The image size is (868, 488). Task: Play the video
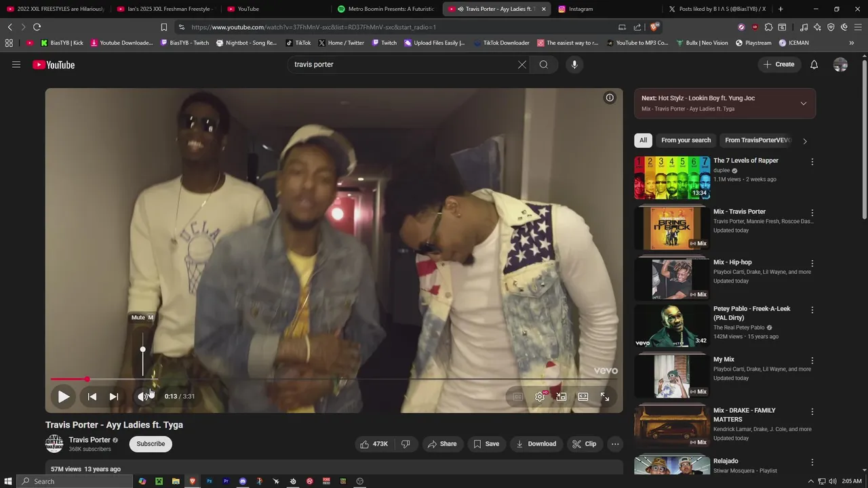click(x=63, y=396)
